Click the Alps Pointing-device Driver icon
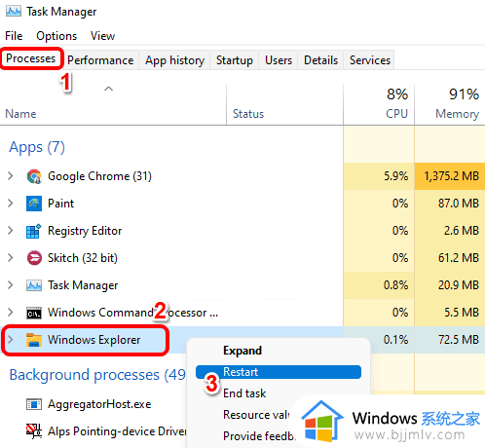The width and height of the screenshot is (485, 448). [x=34, y=431]
